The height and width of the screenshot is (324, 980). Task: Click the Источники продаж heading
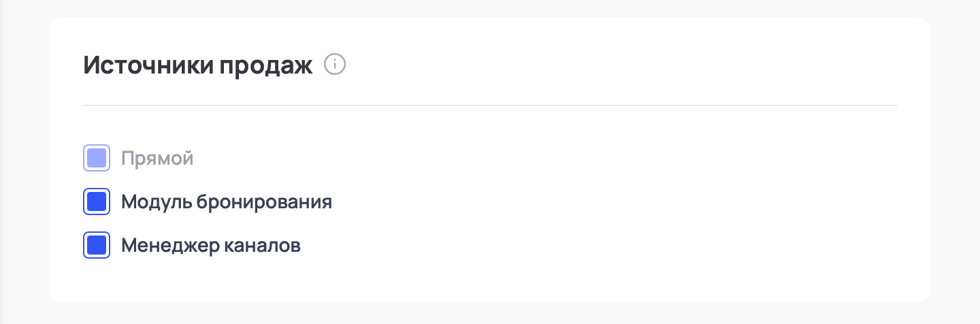coord(197,65)
